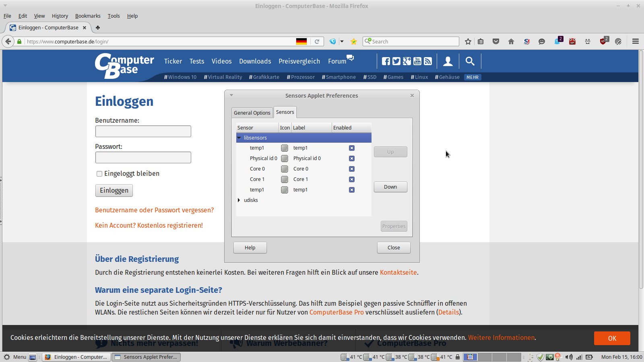This screenshot has width=644, height=362.
Task: Open ComputerBase RSS feed icon
Action: pos(428,61)
